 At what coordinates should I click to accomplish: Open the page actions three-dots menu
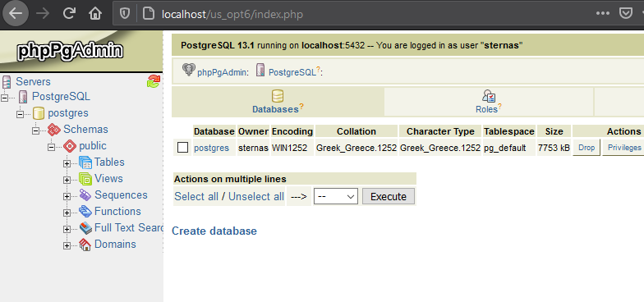point(603,13)
